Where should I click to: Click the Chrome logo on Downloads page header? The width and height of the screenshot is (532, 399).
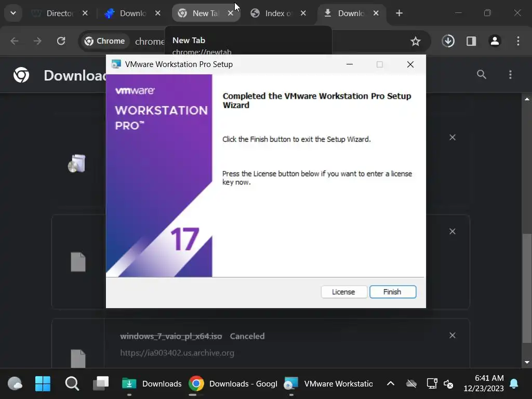21,75
